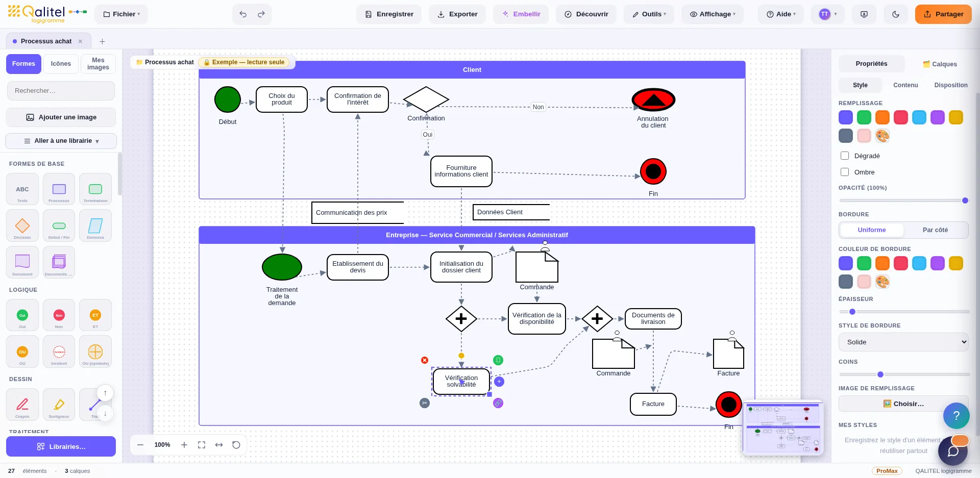
Task: Click the zoom out minus icon
Action: tap(140, 445)
